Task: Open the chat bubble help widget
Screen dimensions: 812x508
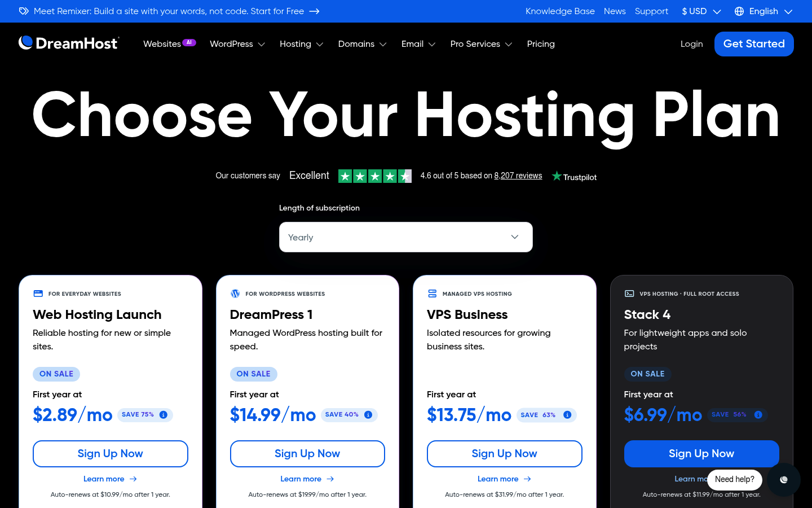Action: [x=784, y=480]
